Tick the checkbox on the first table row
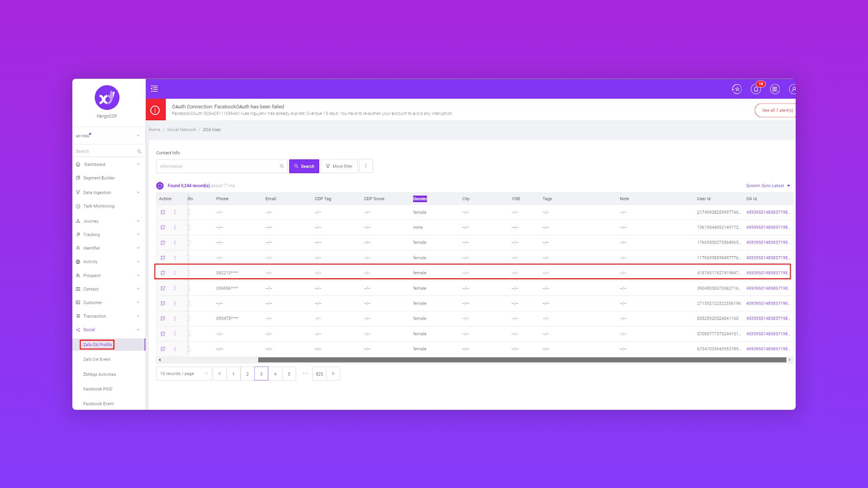 point(189,212)
